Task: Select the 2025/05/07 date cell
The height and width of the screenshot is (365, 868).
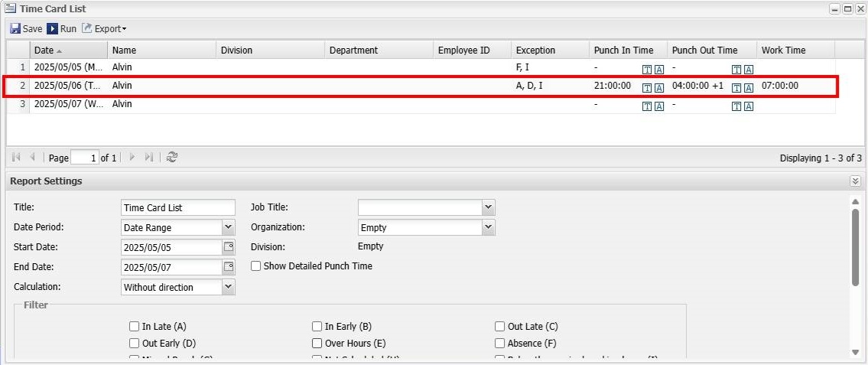Action: tap(68, 104)
